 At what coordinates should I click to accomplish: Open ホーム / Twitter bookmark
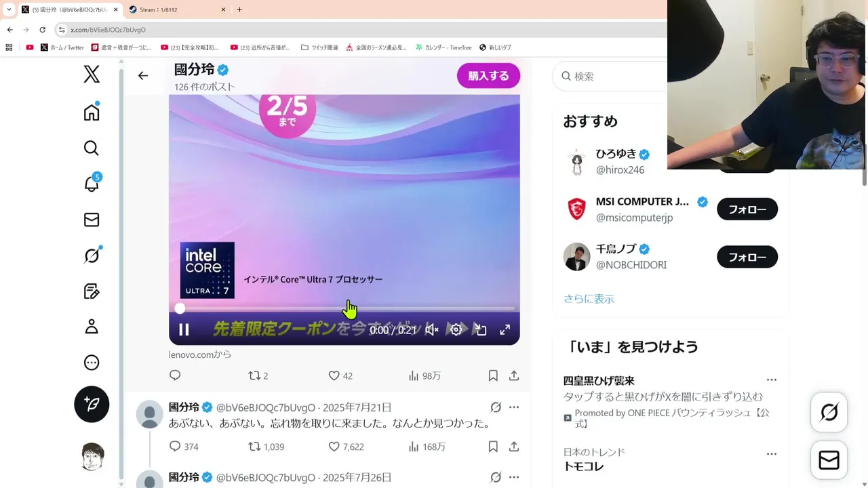pos(62,47)
